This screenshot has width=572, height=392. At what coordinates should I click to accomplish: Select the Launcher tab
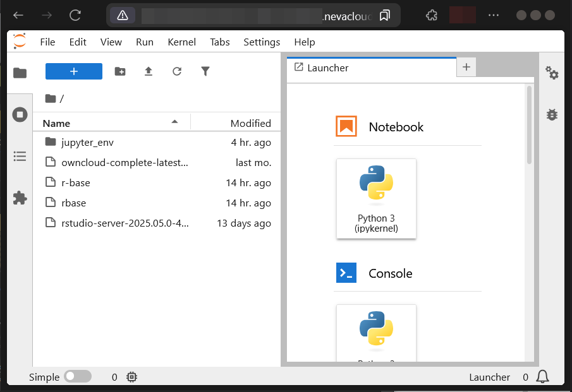tap(372, 68)
